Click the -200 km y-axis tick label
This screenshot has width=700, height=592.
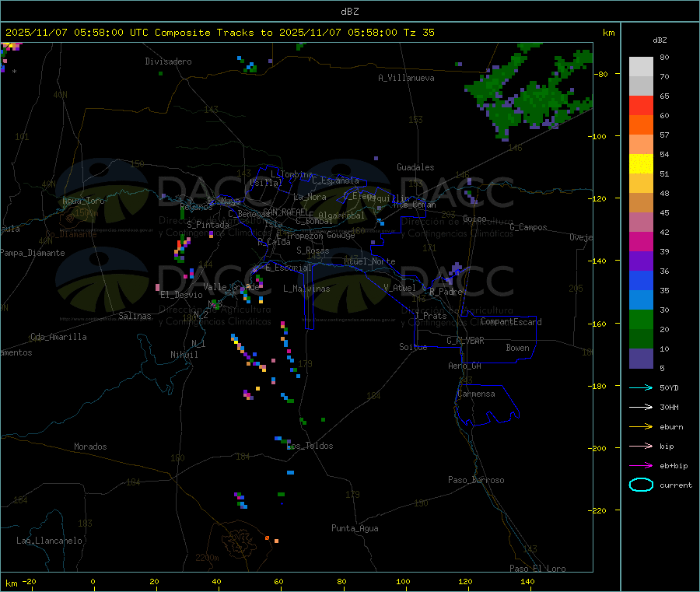coord(599,448)
